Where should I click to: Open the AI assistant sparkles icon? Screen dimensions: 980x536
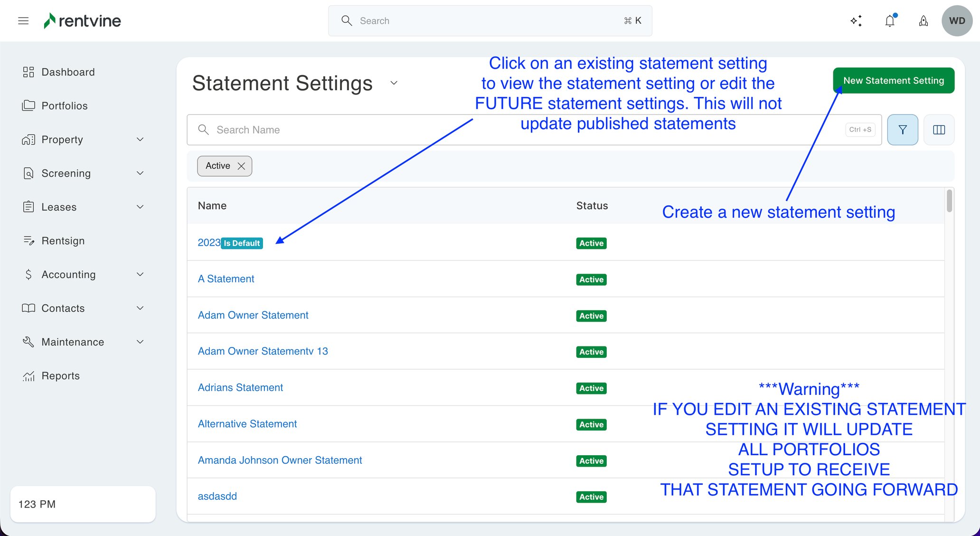point(856,20)
